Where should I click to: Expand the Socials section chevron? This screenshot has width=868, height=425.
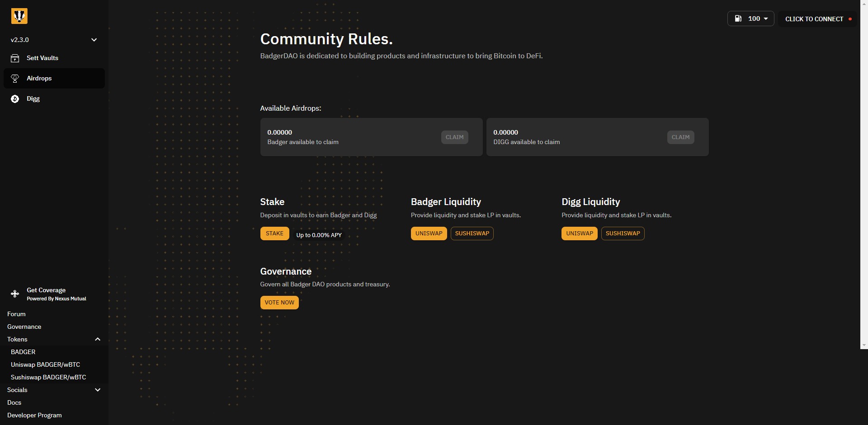98,390
